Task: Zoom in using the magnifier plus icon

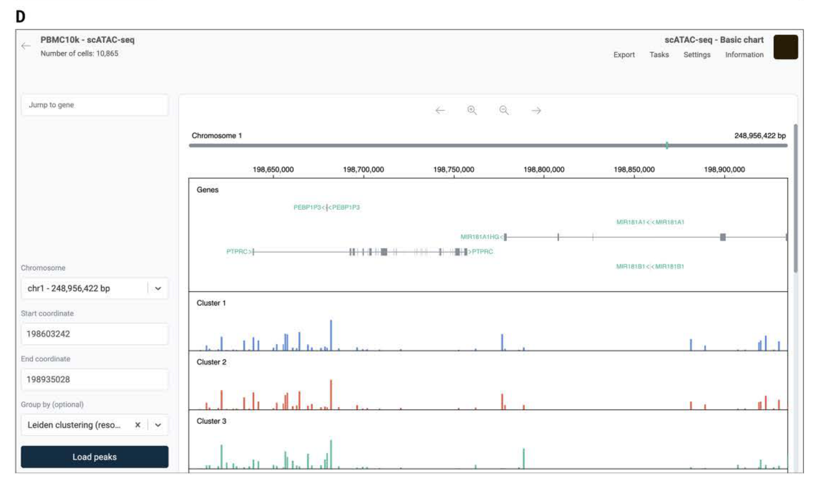Action: coord(472,110)
